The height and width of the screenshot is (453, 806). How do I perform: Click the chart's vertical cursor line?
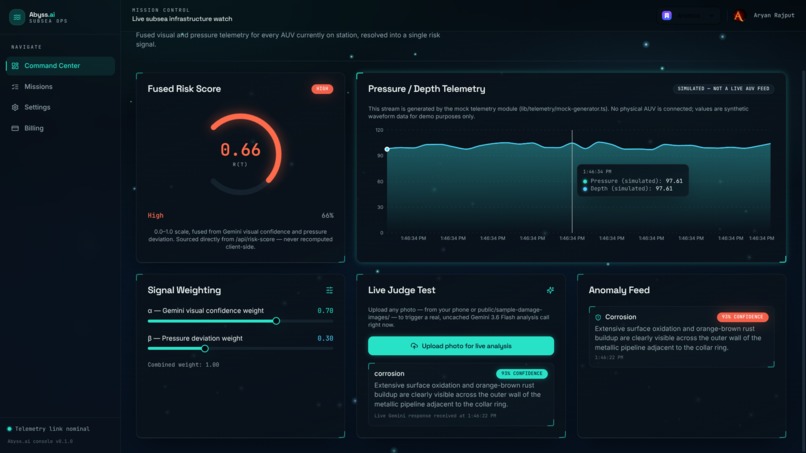click(572, 182)
